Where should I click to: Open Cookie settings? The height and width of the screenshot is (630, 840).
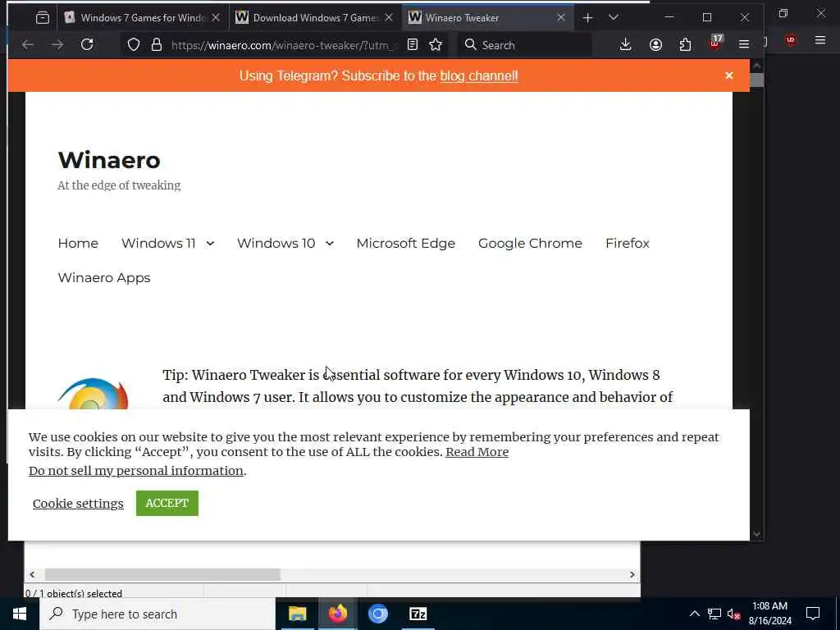click(x=78, y=504)
